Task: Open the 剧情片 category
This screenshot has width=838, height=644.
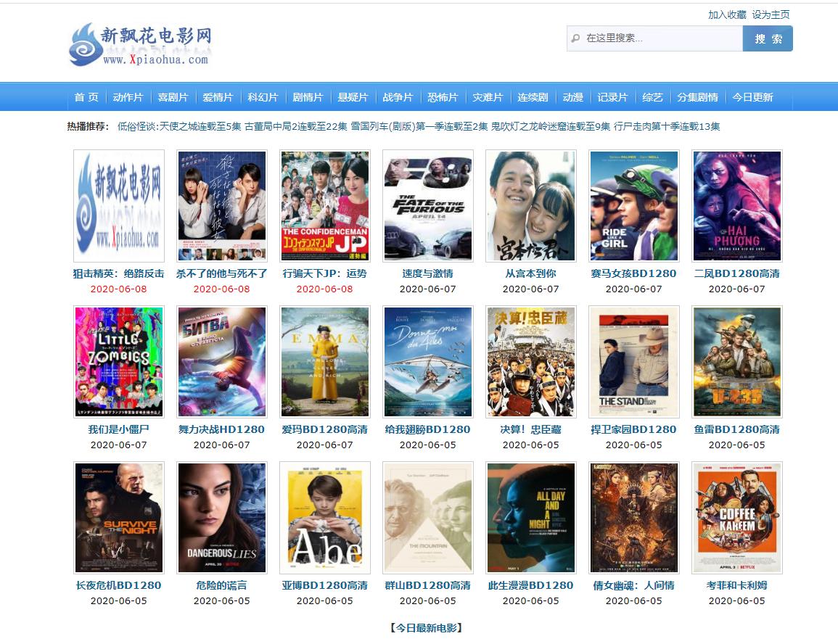Action: click(x=308, y=97)
